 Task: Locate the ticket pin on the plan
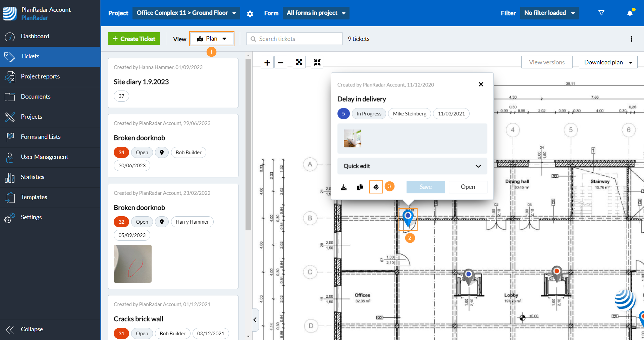click(376, 187)
